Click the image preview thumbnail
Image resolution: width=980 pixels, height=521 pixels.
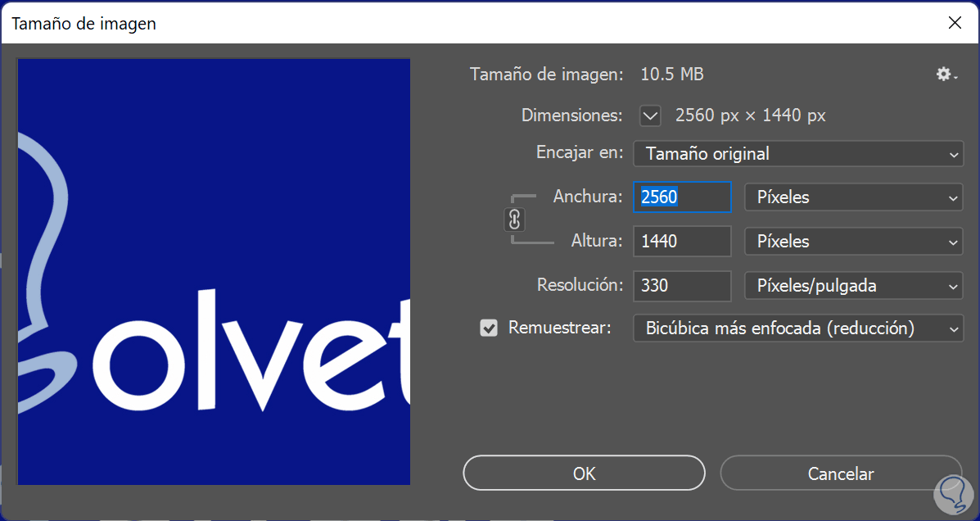tap(214, 272)
